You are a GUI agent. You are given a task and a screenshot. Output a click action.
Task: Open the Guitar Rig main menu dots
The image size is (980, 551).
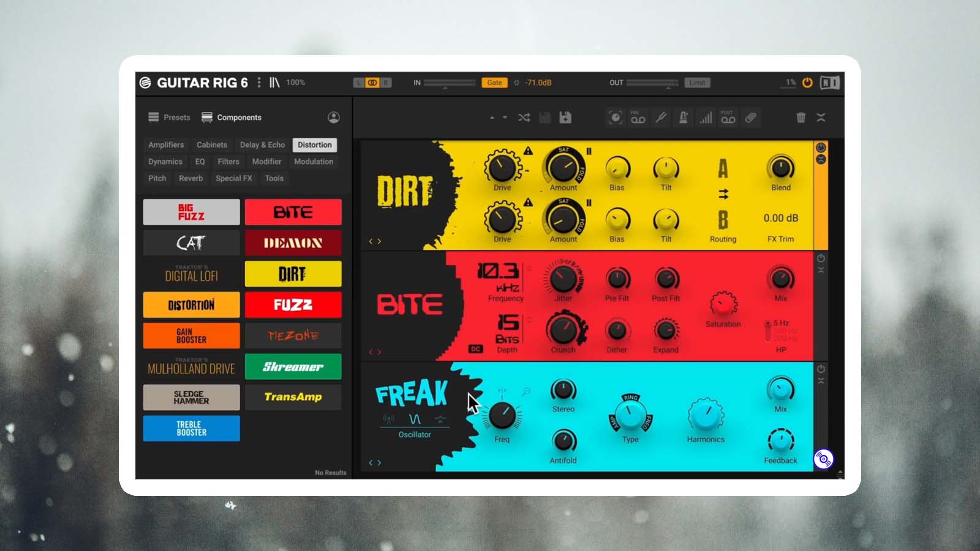coord(259,82)
